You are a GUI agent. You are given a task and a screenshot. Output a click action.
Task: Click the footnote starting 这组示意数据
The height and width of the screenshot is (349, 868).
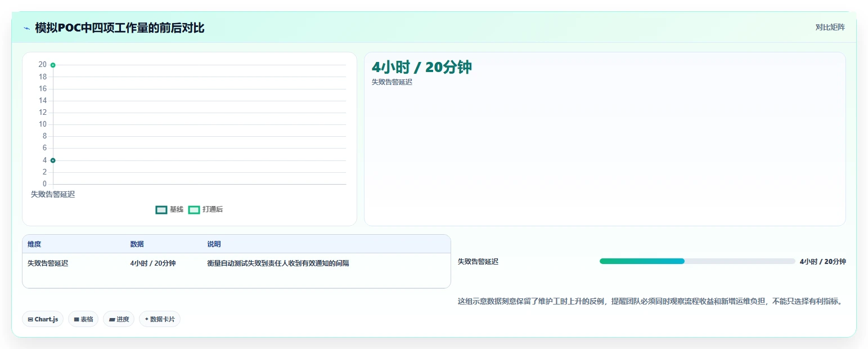pos(651,302)
